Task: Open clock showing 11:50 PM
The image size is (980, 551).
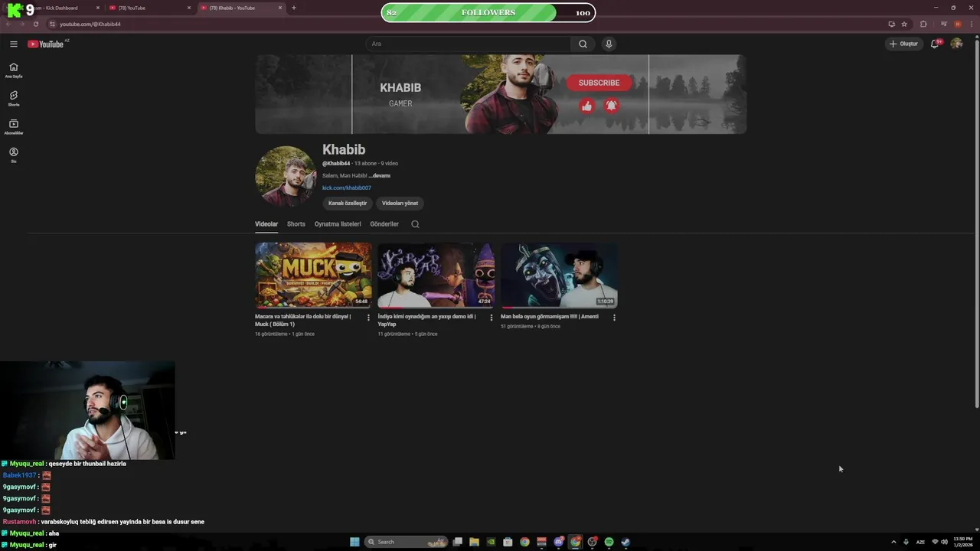Action: pyautogui.click(x=963, y=542)
